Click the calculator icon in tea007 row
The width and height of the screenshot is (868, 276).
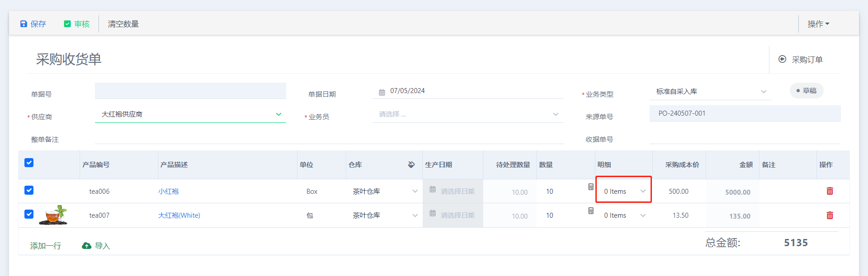click(591, 211)
